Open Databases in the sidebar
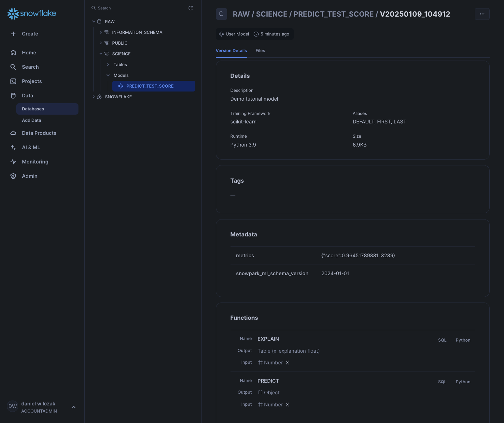 [x=47, y=109]
